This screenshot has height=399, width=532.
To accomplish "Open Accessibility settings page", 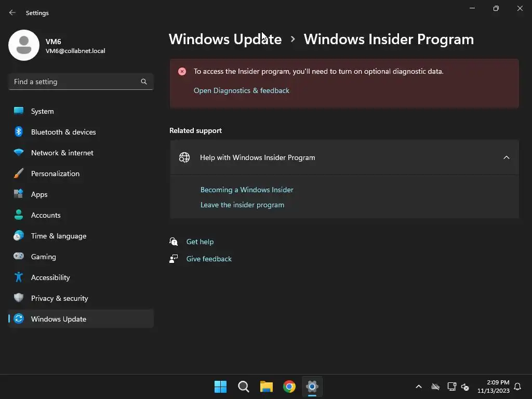I will click(81, 277).
